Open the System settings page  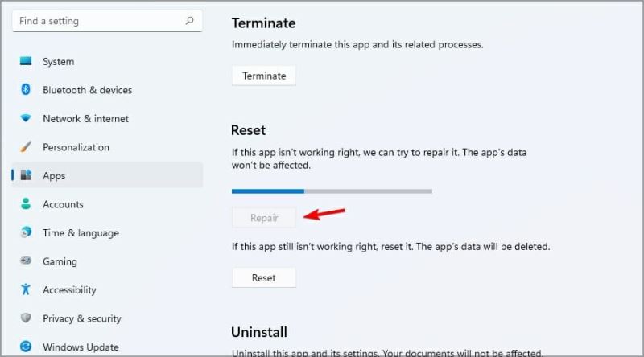point(58,62)
